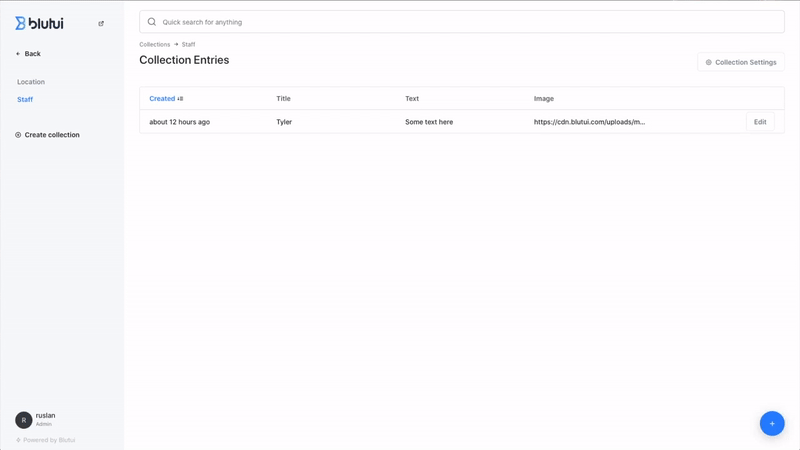
Task: Click Powered by Blutui footer link
Action: (x=49, y=440)
